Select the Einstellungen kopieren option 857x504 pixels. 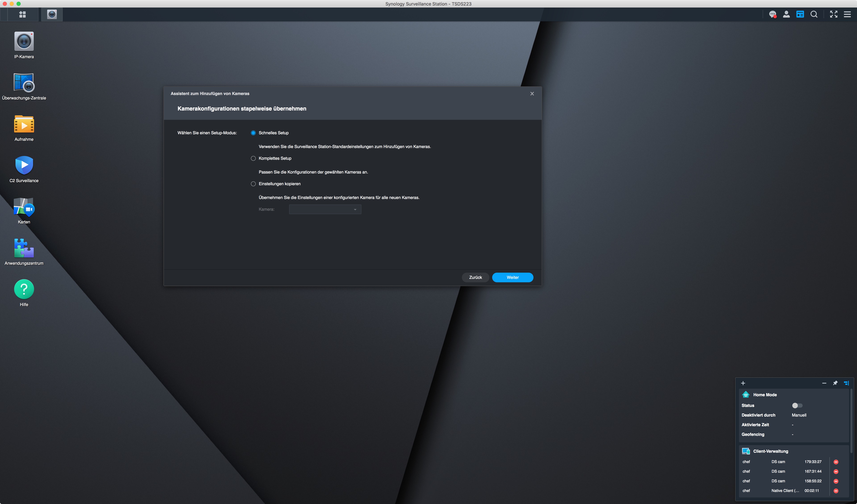[253, 184]
